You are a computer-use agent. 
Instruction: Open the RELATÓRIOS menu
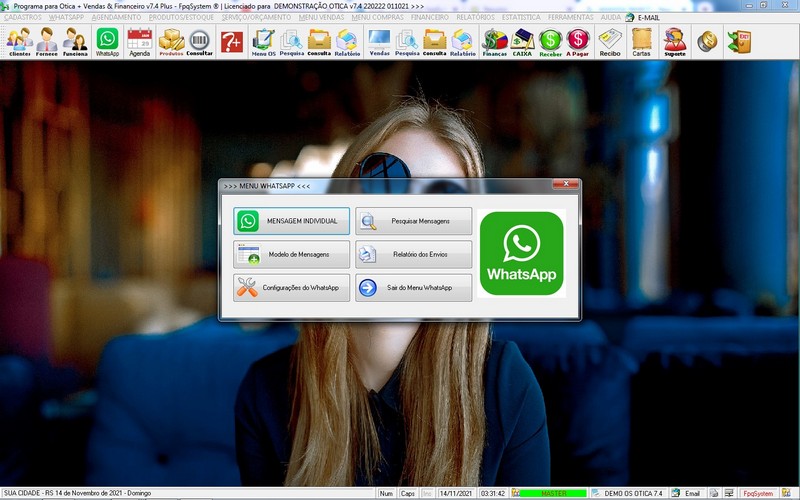(476, 17)
